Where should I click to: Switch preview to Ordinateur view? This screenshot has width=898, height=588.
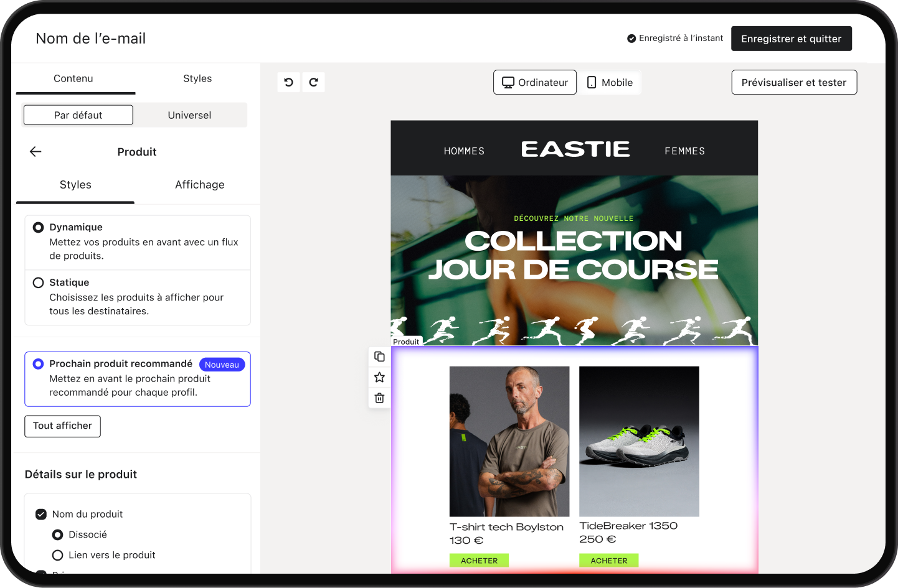tap(535, 82)
